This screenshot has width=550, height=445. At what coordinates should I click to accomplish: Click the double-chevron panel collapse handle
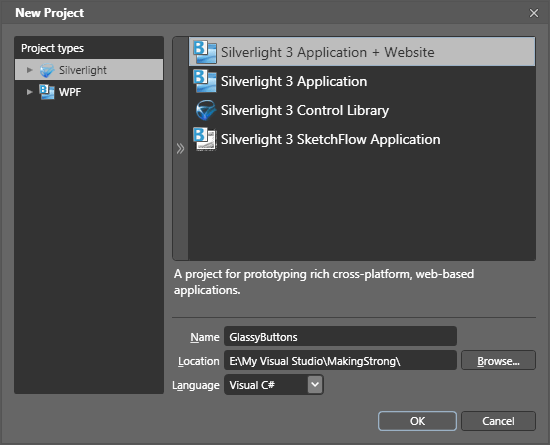[180, 149]
